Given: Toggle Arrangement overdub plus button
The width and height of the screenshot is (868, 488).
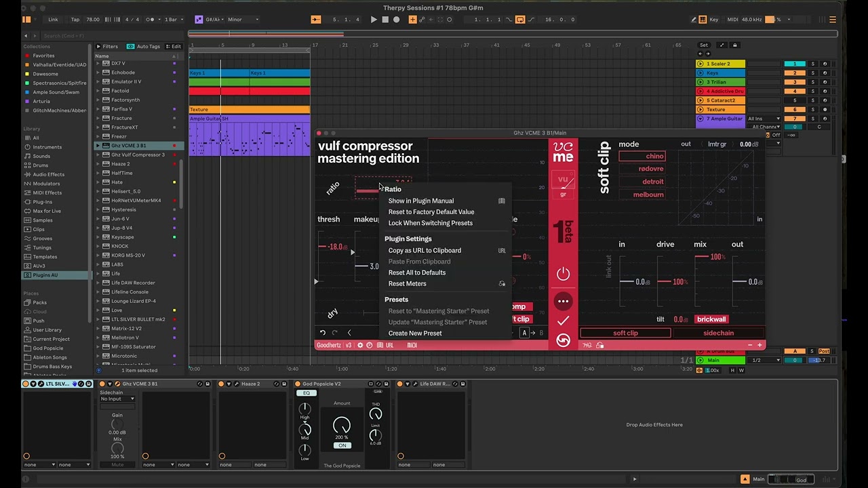Looking at the screenshot, I should click(x=412, y=20).
